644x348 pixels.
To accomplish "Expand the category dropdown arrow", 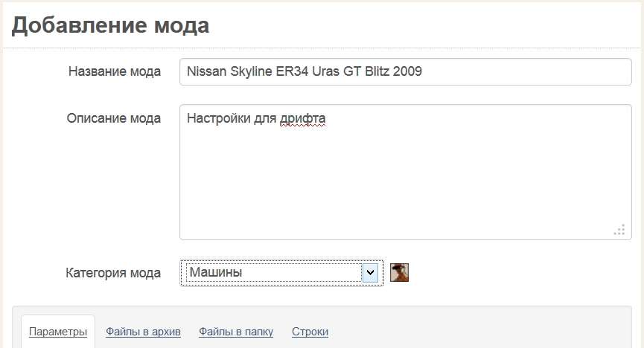I will (x=370, y=272).
